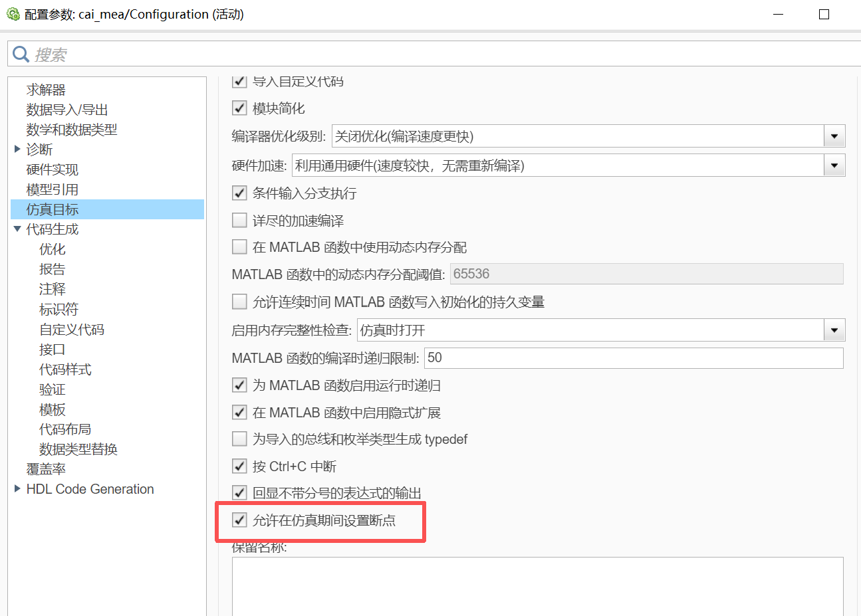Click the configuration gear icon in title bar
Image resolution: width=861 pixels, height=616 pixels.
[x=13, y=14]
